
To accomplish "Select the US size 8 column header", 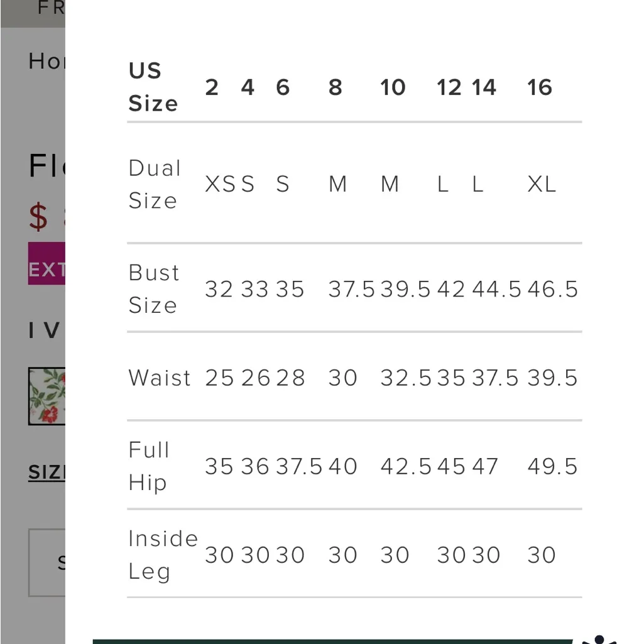I will point(336,87).
